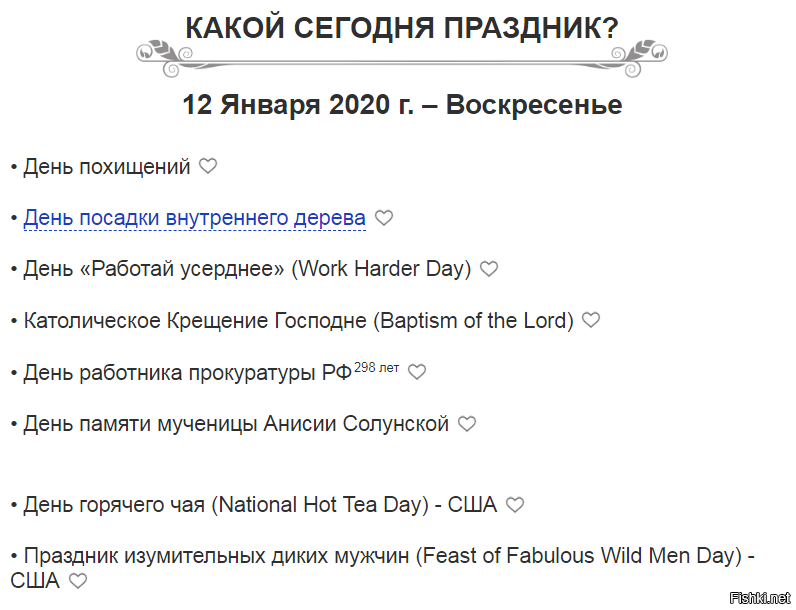Like the День похищений holiday heart
Image resolution: width=796 pixels, height=610 pixels.
(208, 166)
